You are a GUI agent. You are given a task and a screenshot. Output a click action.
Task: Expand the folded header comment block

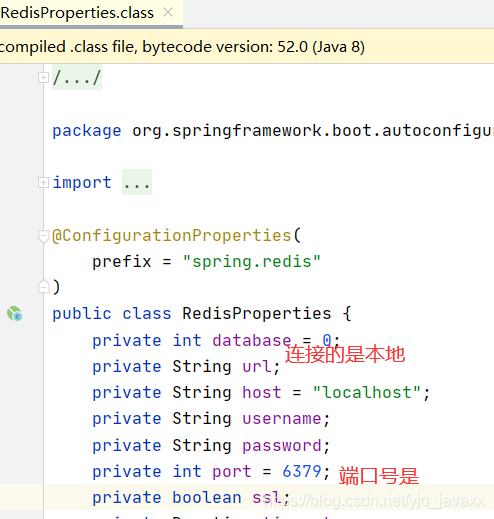point(43,78)
